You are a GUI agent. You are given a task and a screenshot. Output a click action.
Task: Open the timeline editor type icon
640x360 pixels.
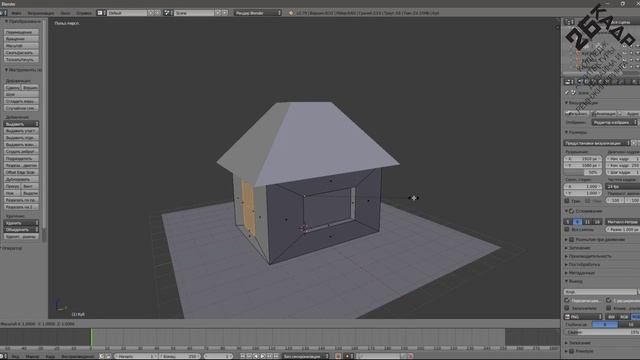[3, 356]
